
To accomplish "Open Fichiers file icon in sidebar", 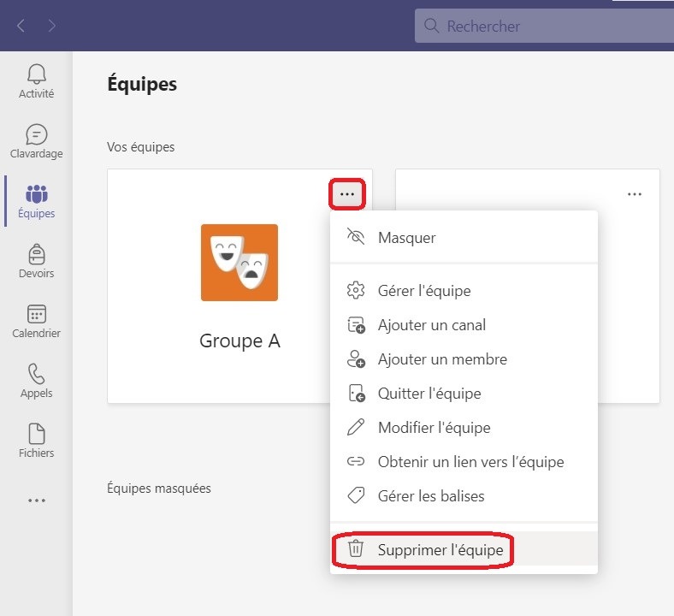I will point(36,441).
